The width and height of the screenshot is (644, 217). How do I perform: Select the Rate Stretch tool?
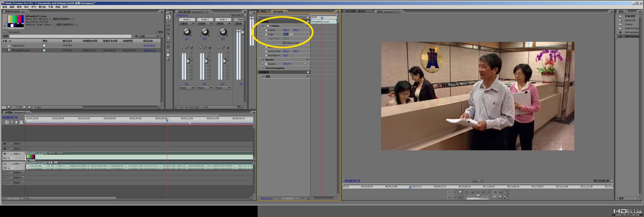(168, 34)
